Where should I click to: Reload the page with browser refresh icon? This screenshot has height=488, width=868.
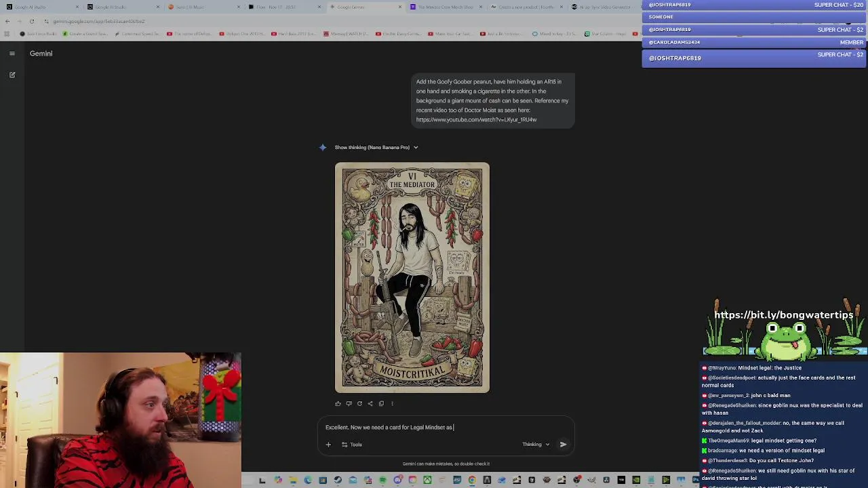click(32, 21)
